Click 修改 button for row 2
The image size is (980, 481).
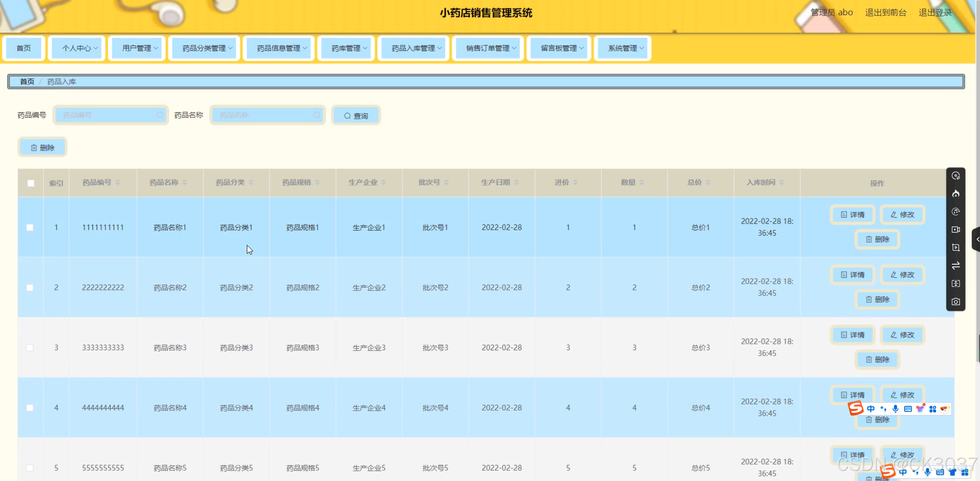pyautogui.click(x=902, y=275)
